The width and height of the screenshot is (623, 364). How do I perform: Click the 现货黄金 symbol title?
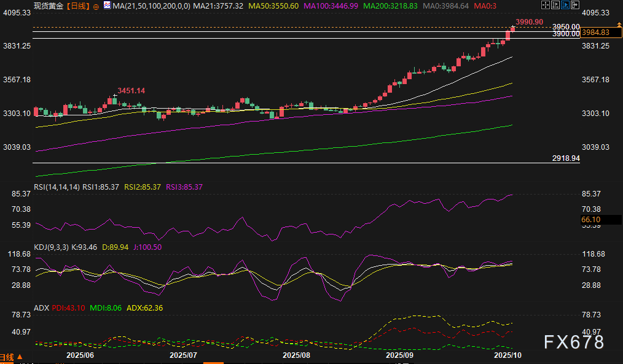pos(49,6)
